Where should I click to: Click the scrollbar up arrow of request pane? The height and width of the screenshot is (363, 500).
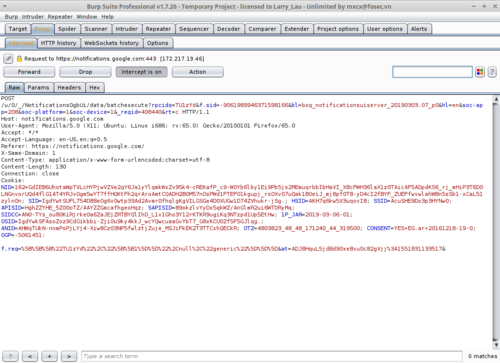[x=496, y=99]
